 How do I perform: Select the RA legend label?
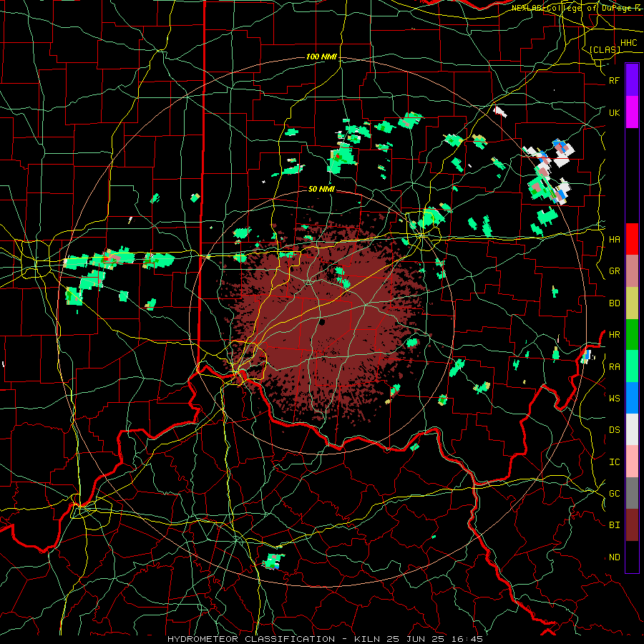coord(614,366)
